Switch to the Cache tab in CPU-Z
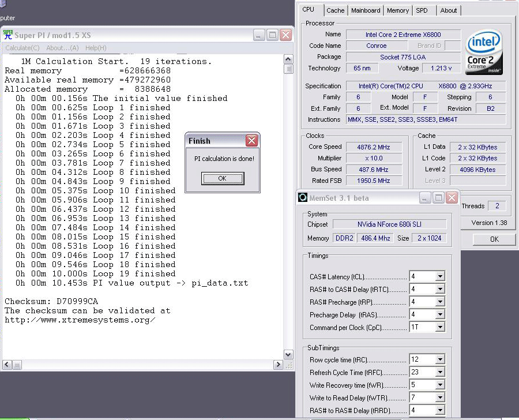Image resolution: width=519 pixels, height=420 pixels. tap(335, 10)
